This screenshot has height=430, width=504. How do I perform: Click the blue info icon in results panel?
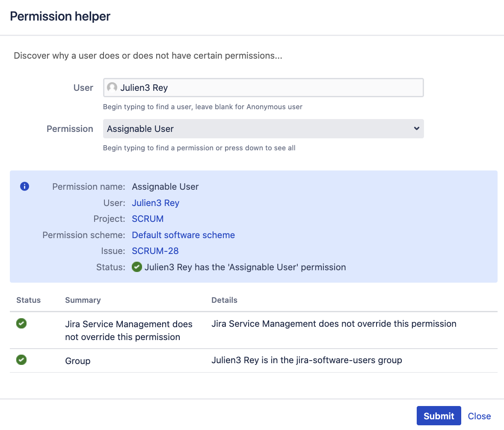coord(25,186)
